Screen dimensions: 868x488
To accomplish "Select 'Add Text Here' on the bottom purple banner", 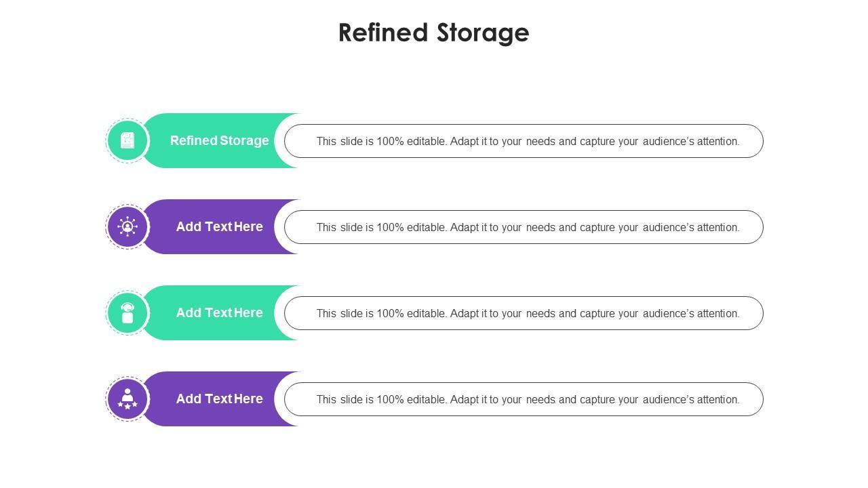I will 219,399.
